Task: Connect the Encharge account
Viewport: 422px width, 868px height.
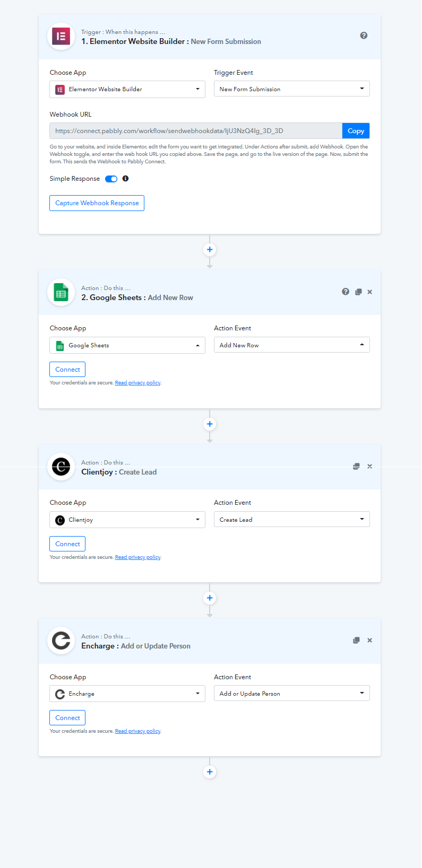Action: tap(67, 718)
